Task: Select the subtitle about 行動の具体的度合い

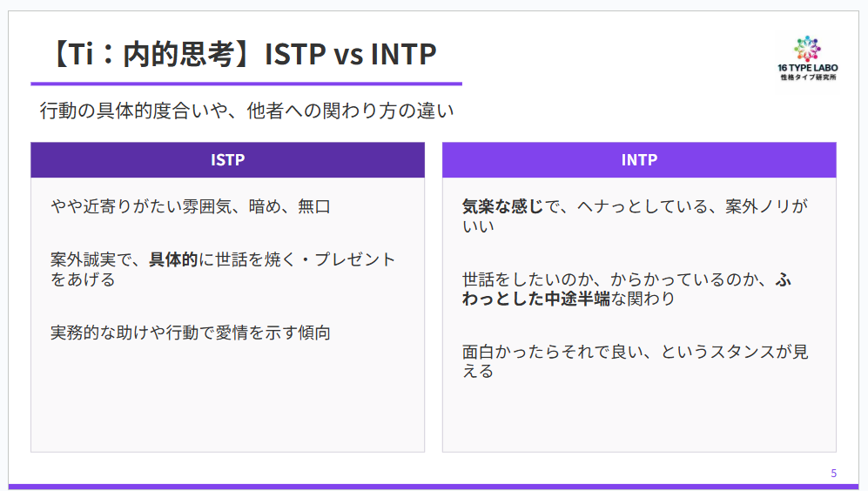Action: pos(247,111)
